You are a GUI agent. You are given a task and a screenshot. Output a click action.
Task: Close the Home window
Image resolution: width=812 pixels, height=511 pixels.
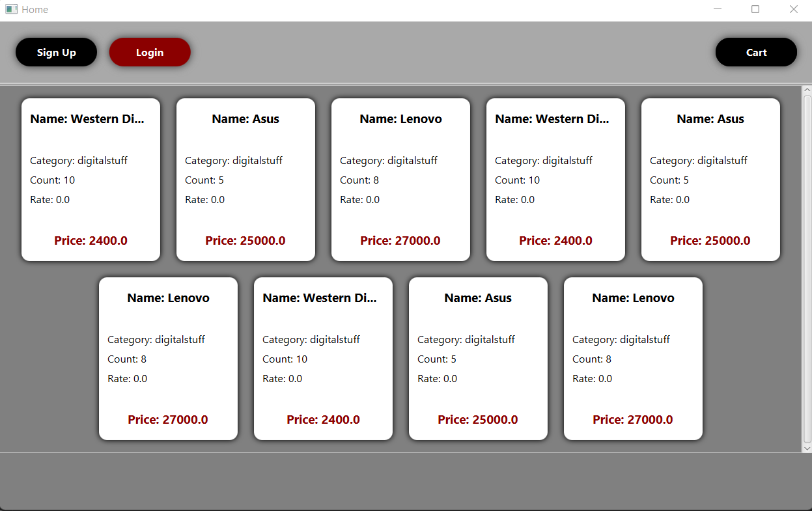pos(793,10)
